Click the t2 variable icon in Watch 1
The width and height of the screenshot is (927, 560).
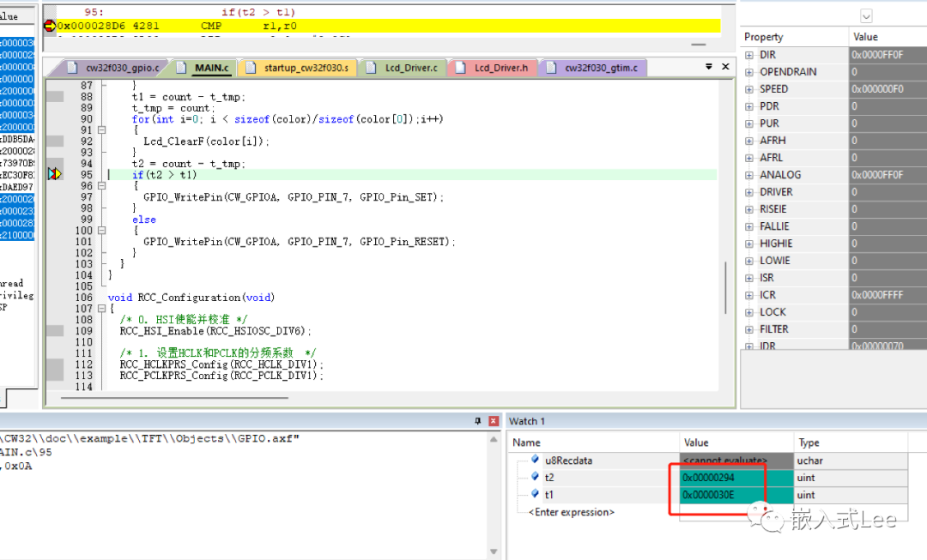(536, 478)
